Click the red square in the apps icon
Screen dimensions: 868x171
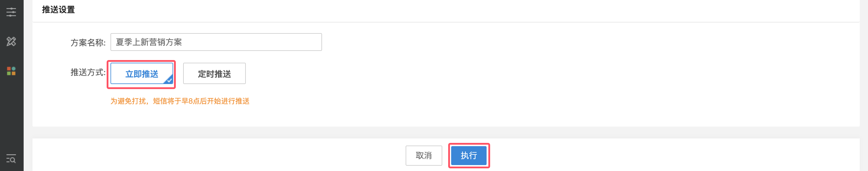(9, 69)
